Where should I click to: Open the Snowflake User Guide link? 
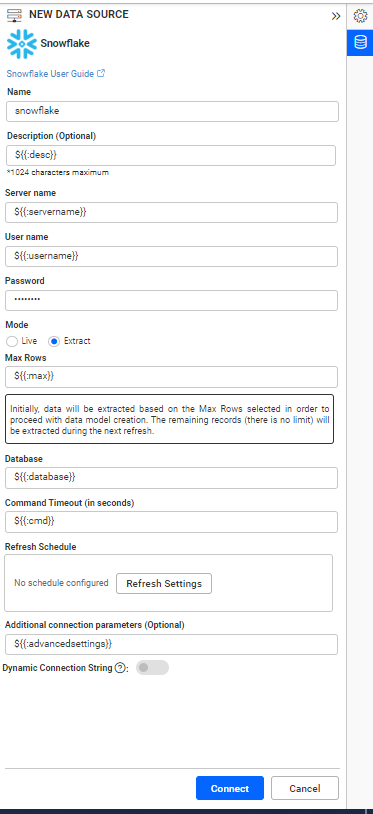pos(50,74)
